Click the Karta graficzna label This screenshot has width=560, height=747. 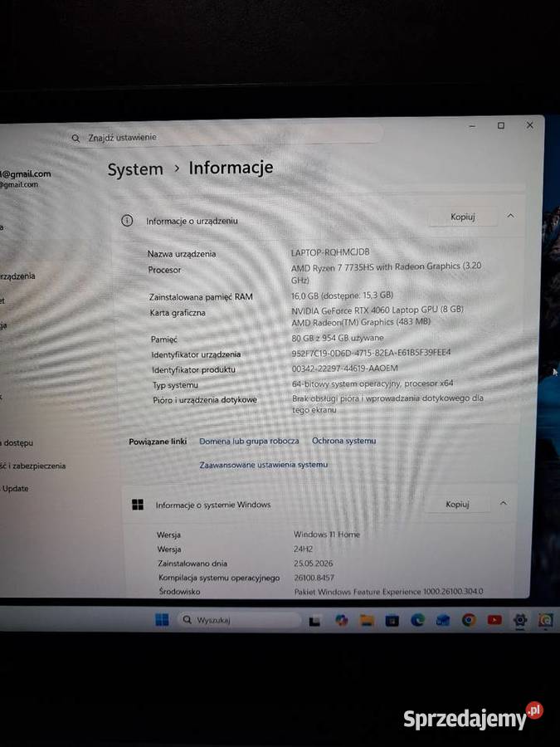click(x=178, y=313)
